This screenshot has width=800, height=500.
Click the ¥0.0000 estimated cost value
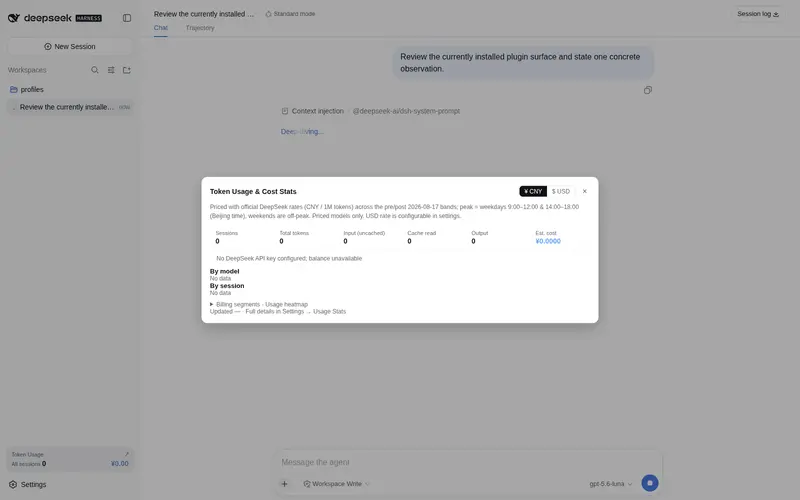548,241
